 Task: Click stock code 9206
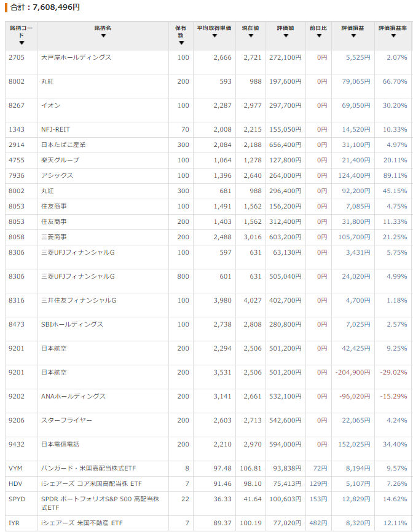(17, 421)
